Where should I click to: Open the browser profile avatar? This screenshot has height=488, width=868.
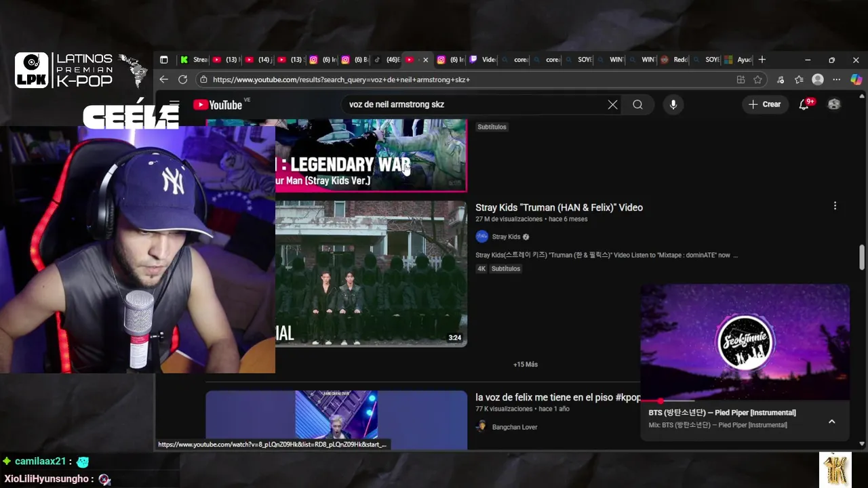pos(818,79)
